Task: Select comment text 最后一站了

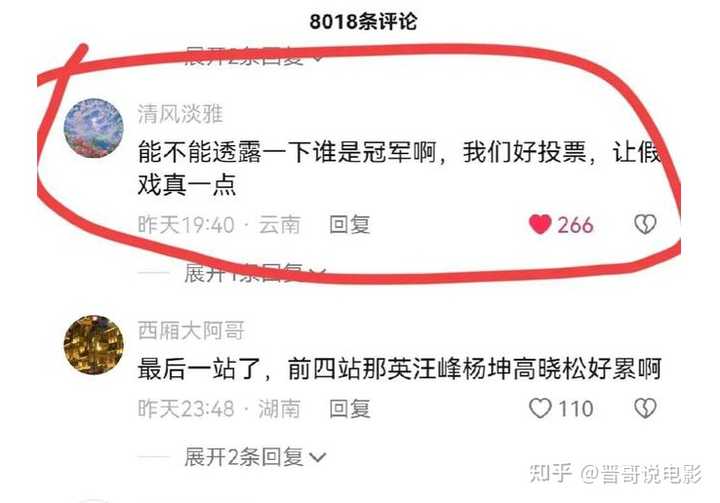Action: 199,369
